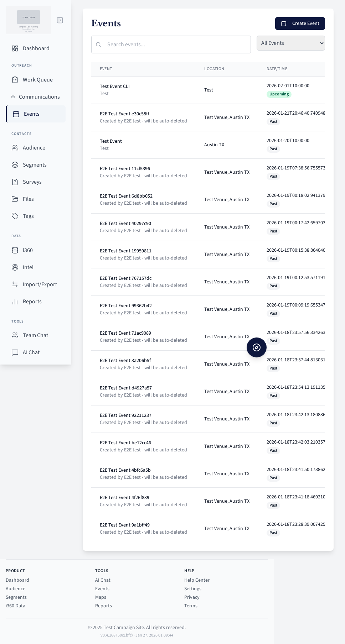Open Team Chat from the sidebar
345x644 pixels.
tap(35, 335)
